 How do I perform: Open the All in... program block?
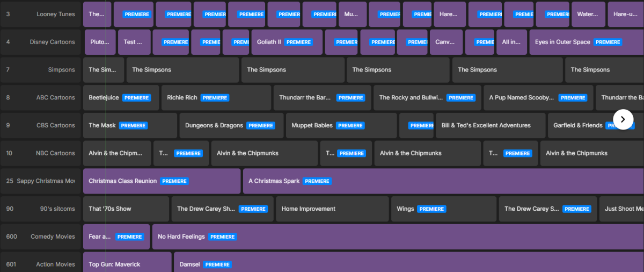coord(512,42)
